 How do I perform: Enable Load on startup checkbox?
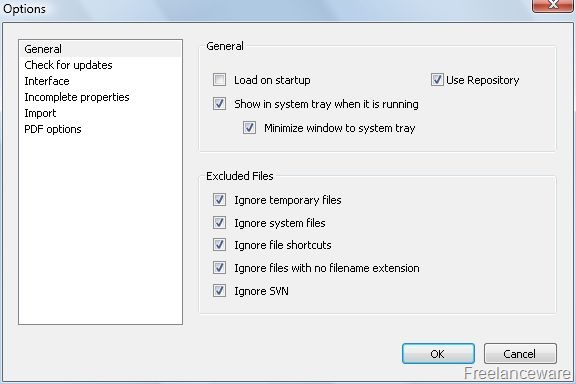219,80
